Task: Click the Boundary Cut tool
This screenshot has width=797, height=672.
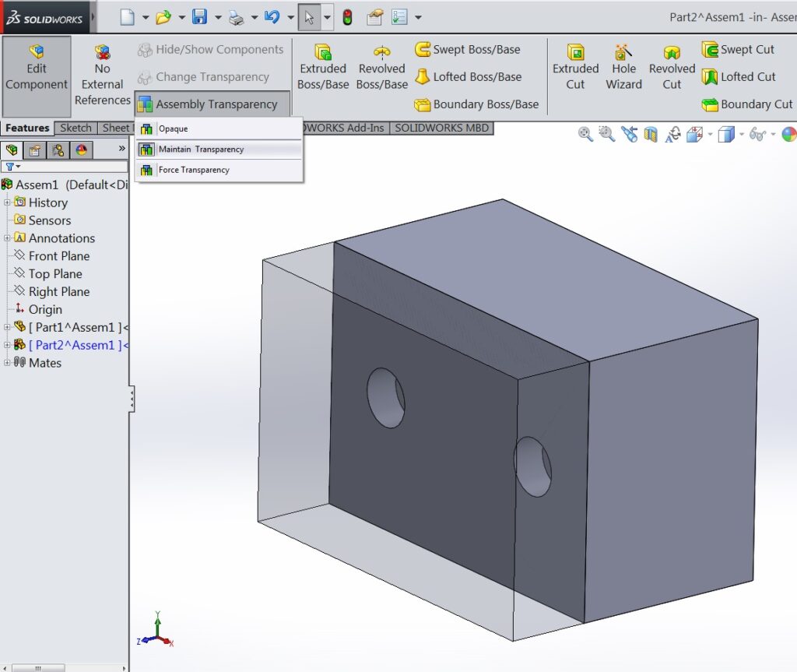Action: click(x=746, y=104)
